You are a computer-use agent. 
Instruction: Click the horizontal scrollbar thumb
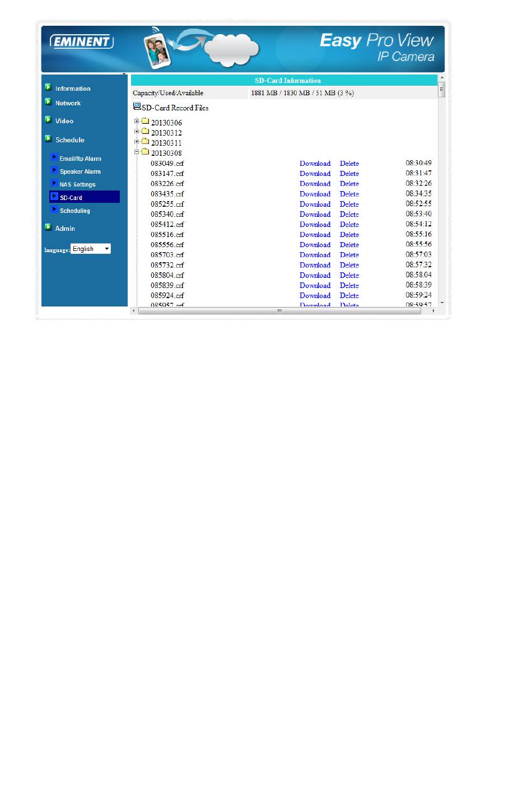click(x=279, y=311)
